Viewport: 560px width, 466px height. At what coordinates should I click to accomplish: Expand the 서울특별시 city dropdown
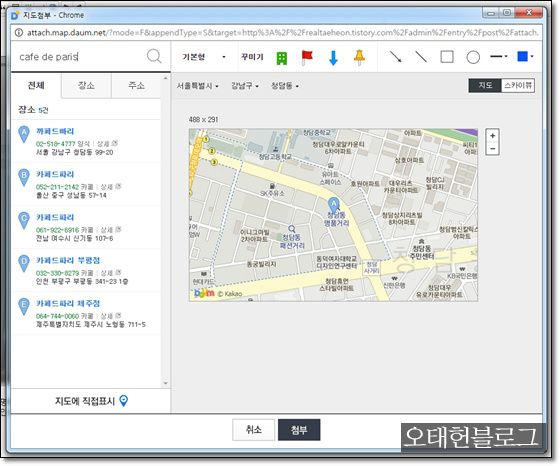pos(198,86)
